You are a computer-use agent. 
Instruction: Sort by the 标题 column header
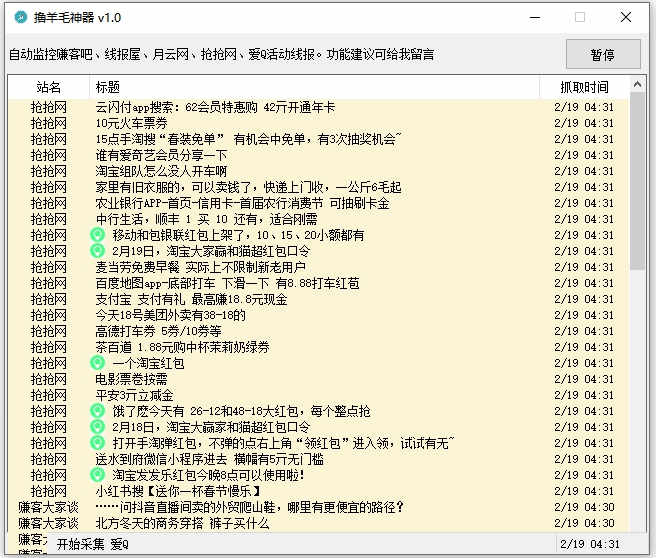[x=314, y=87]
